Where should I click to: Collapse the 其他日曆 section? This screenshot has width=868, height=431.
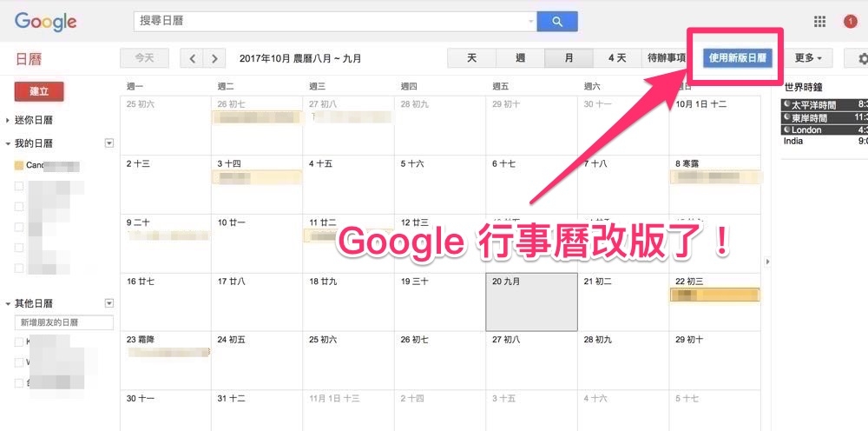tap(8, 303)
